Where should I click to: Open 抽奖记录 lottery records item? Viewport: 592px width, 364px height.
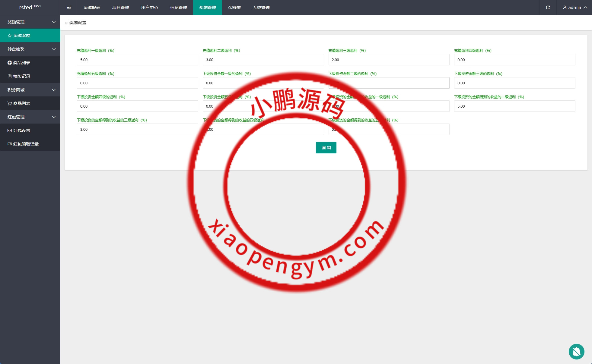click(x=22, y=76)
